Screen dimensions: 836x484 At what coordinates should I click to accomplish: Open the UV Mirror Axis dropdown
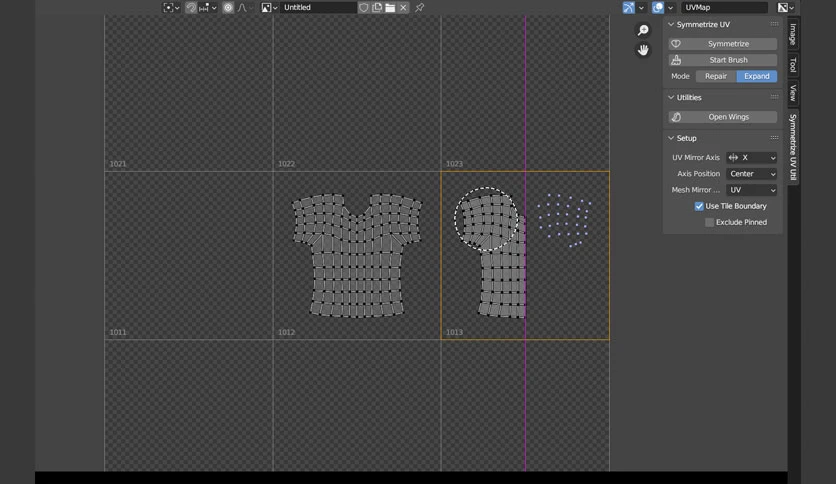click(x=751, y=158)
